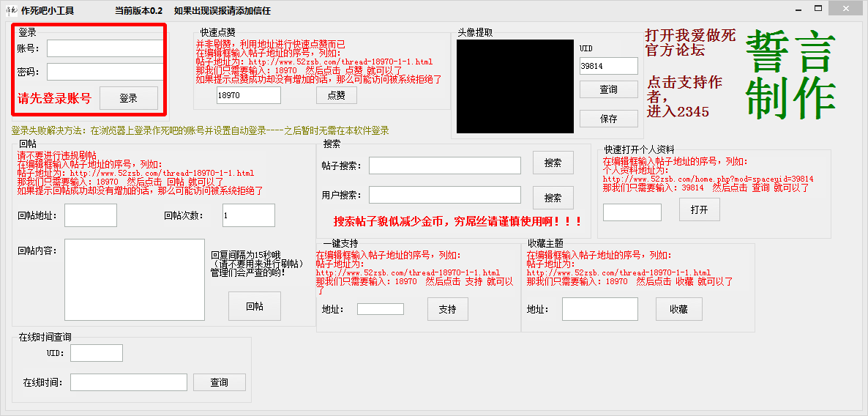Open 打开我爱做死官方论坛 link text
This screenshot has height=416, width=868.
(x=690, y=42)
